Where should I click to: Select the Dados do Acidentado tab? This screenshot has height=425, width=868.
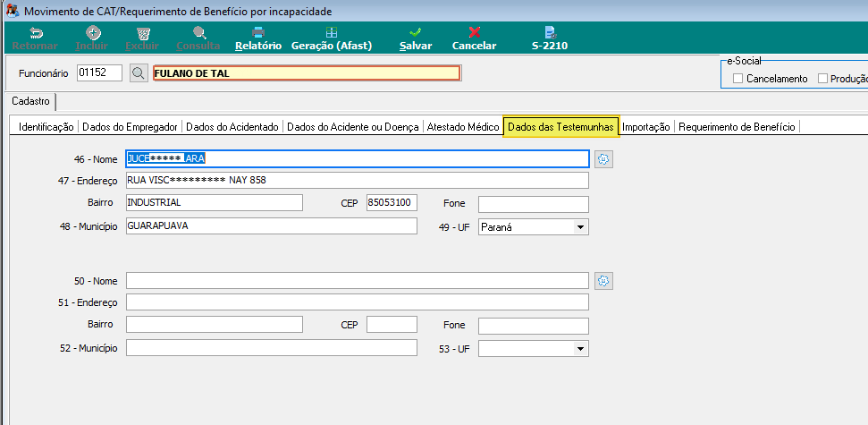click(x=232, y=127)
